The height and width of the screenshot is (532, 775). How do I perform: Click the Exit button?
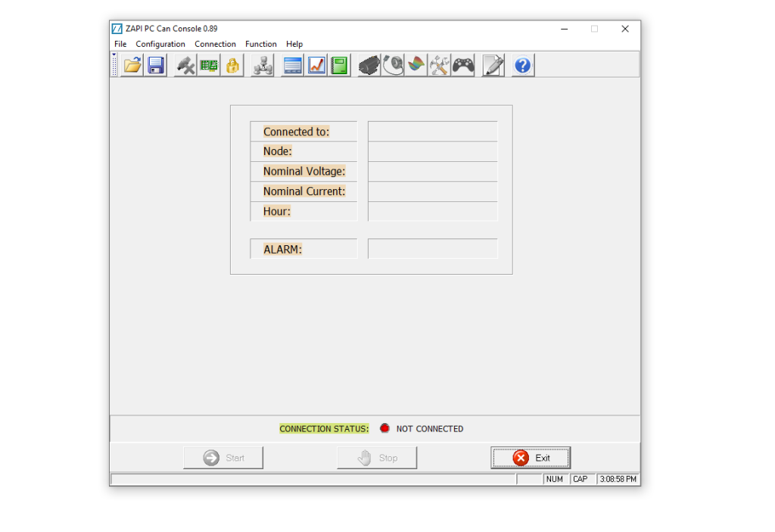(x=531, y=457)
